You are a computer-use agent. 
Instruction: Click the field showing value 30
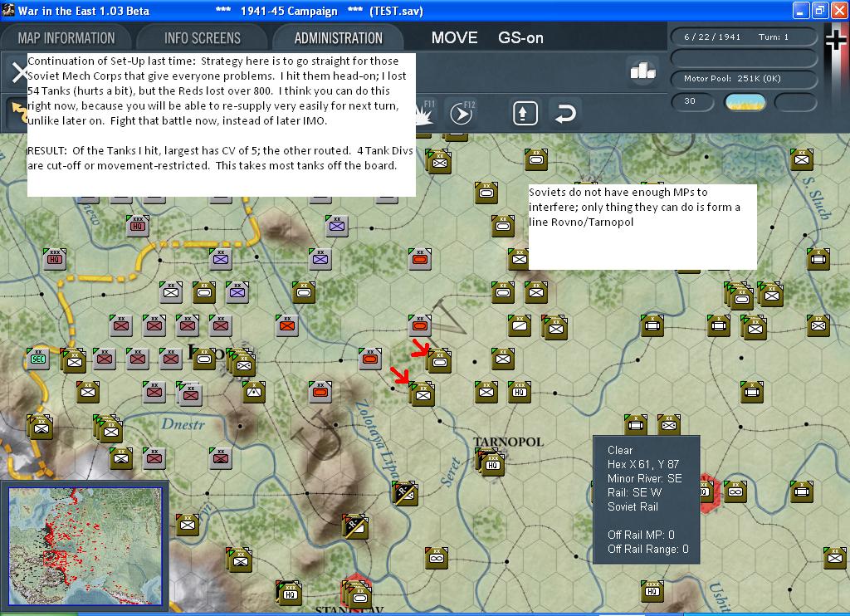coord(692,101)
